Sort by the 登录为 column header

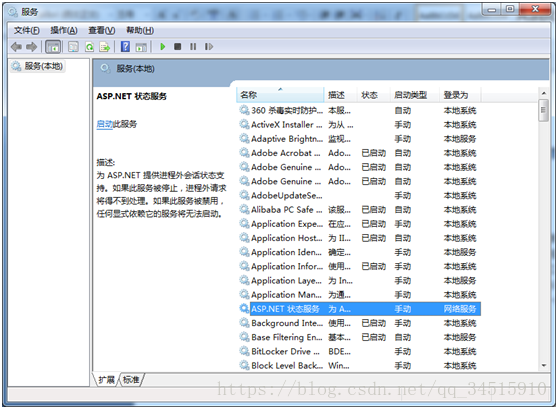coord(460,95)
